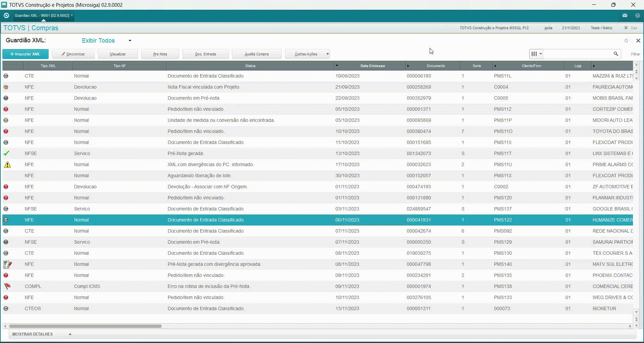The image size is (644, 343).
Task: Click the Sincronizar button
Action: tap(73, 54)
